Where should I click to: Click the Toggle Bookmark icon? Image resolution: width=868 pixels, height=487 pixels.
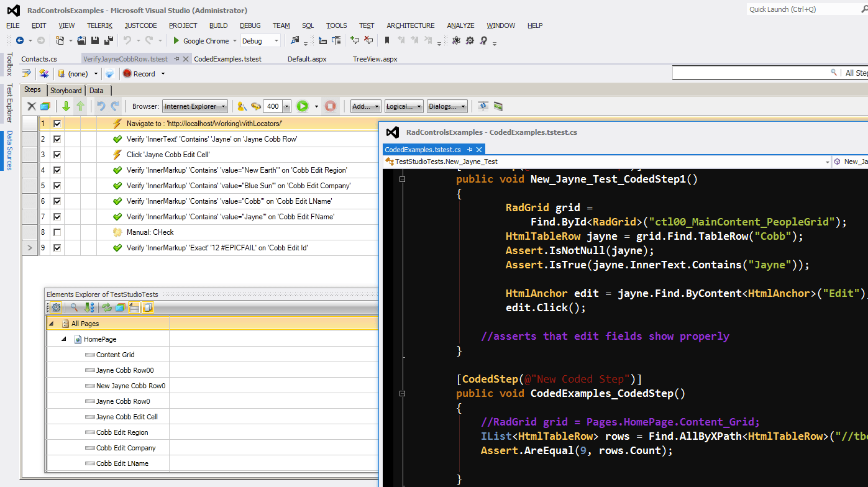(x=387, y=40)
